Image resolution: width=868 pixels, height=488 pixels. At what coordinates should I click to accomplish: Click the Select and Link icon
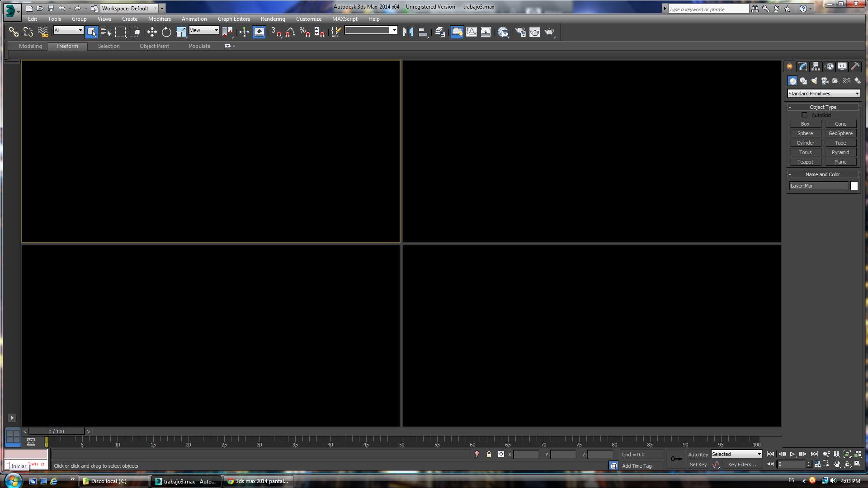coord(14,32)
